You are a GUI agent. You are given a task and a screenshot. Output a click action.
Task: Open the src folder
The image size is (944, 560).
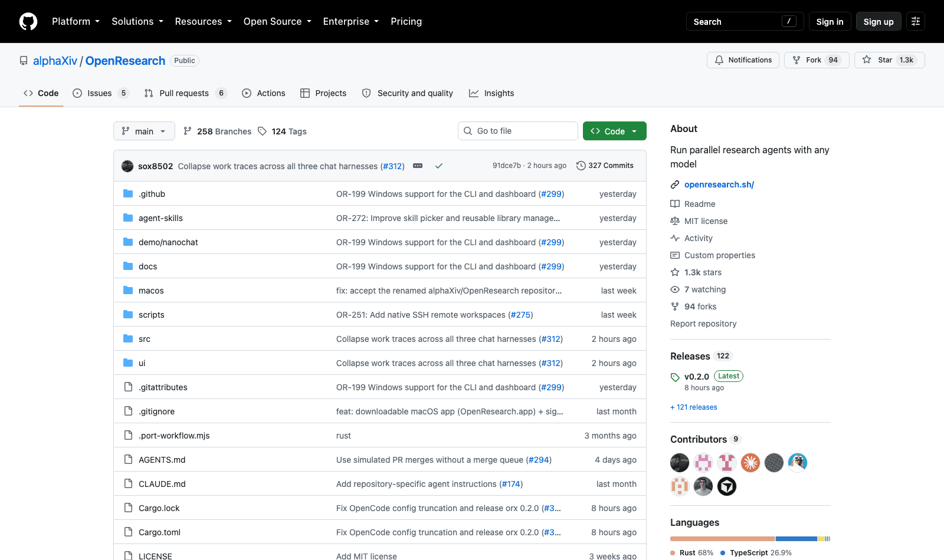point(145,339)
